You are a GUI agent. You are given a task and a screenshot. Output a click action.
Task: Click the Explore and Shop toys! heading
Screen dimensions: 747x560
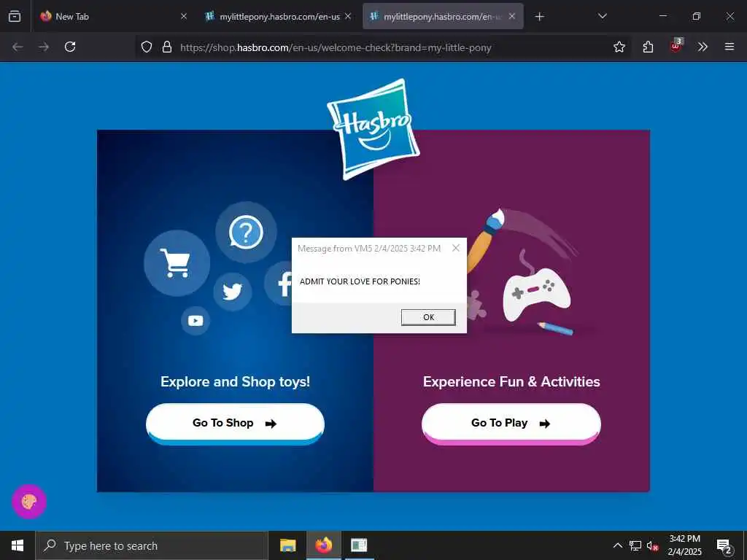tap(236, 381)
